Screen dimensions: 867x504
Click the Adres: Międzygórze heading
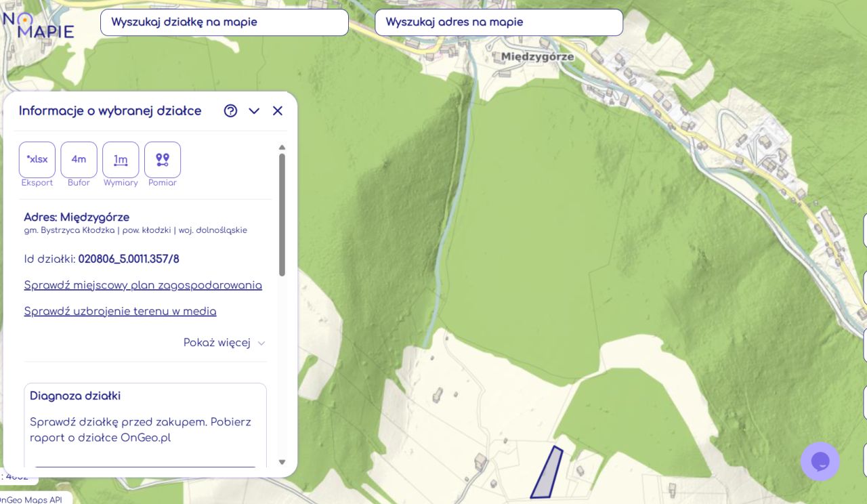[x=77, y=217]
